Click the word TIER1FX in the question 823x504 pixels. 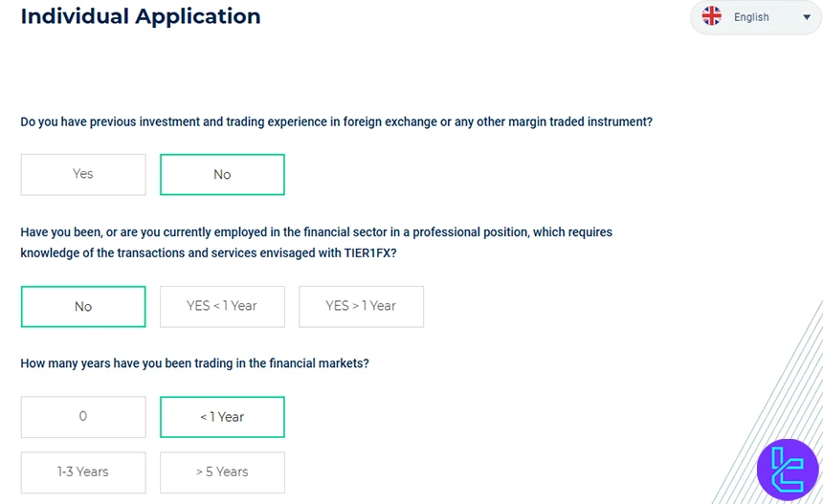(x=366, y=253)
